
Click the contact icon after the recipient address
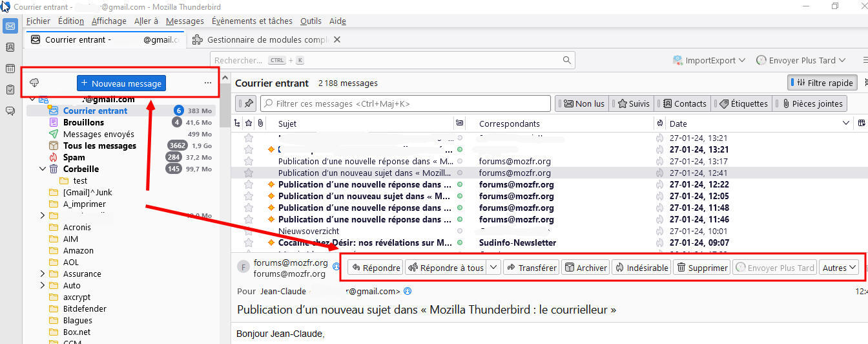click(x=408, y=292)
